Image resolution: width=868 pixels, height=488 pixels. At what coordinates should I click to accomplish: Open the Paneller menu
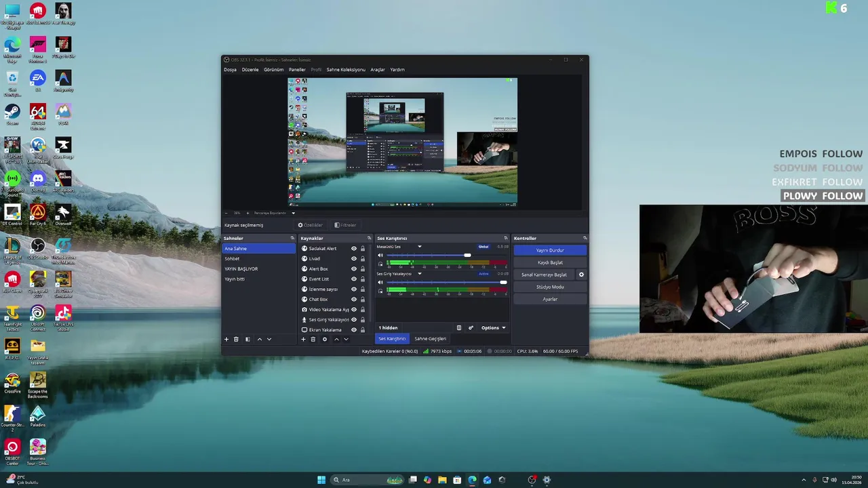tap(297, 70)
